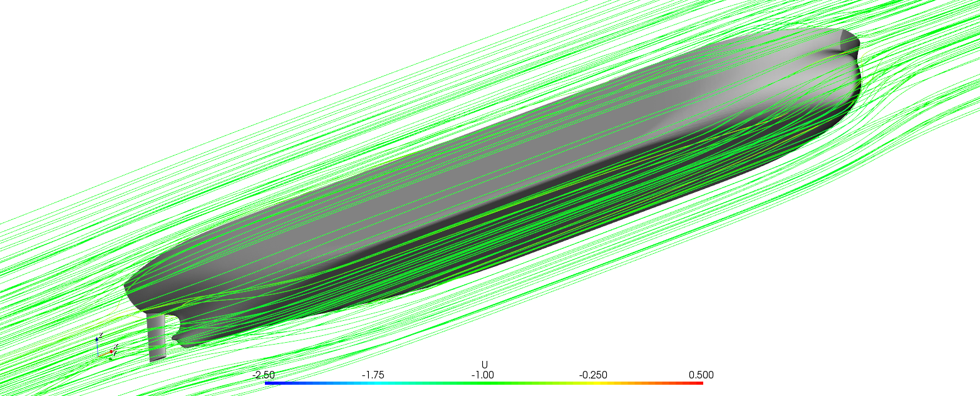
Task: Click the 'U' color legend title
Action: coord(484,365)
